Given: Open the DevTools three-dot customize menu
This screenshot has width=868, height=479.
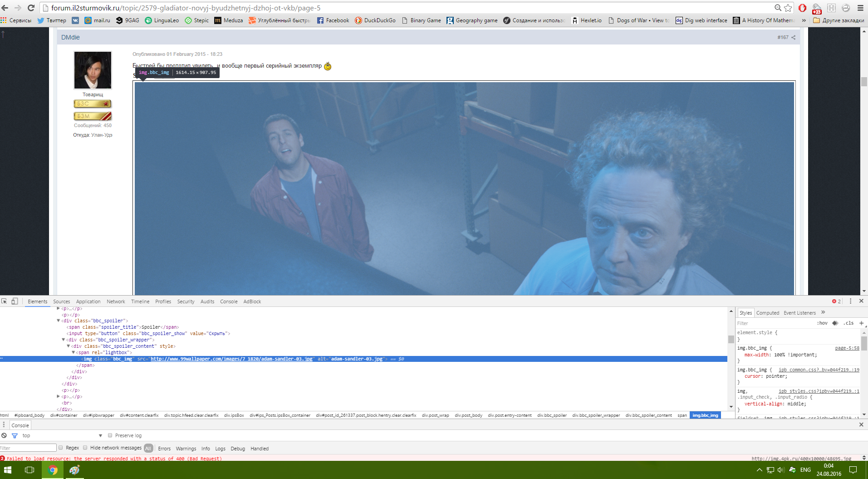Looking at the screenshot, I should pos(851,301).
